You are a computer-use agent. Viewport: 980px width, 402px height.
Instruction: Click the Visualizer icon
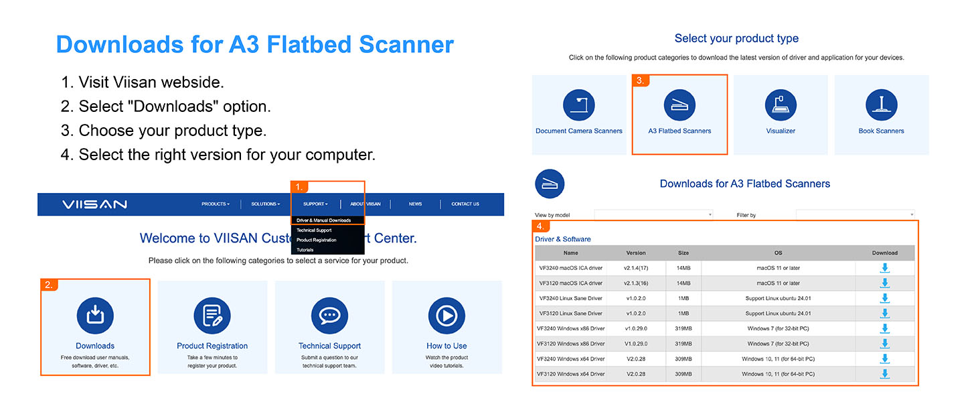(x=781, y=106)
